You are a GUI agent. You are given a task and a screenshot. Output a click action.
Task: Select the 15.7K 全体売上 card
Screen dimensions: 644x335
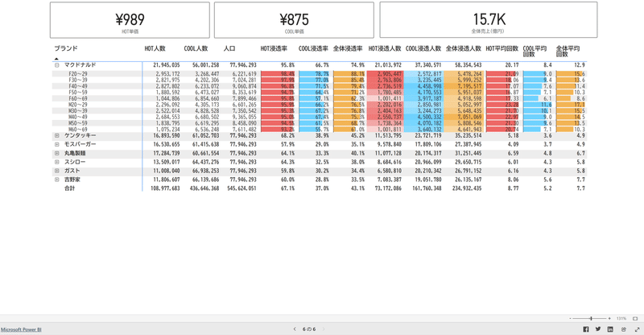(x=489, y=20)
